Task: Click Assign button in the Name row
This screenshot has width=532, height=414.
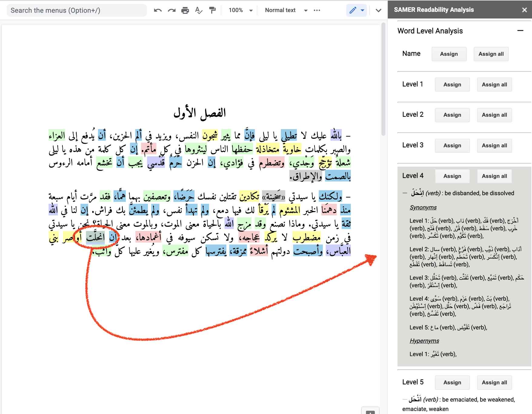Action: click(449, 54)
